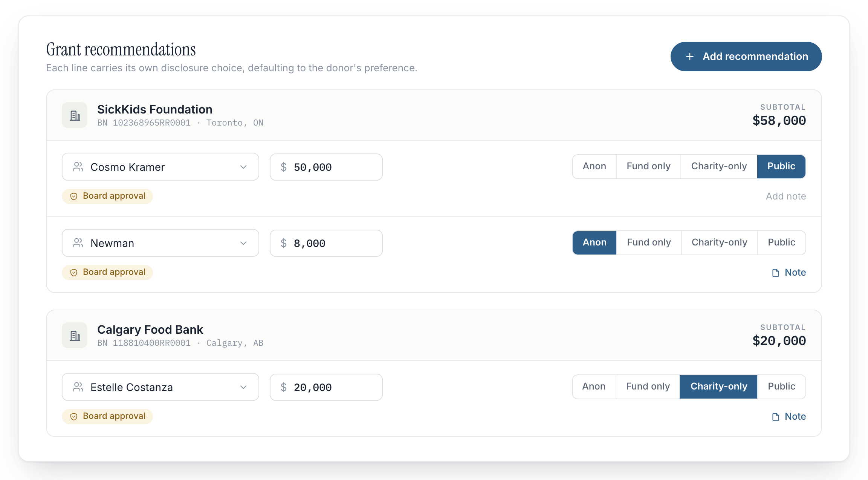Open the Newman donor dropdown
This screenshot has width=868, height=480.
(160, 243)
